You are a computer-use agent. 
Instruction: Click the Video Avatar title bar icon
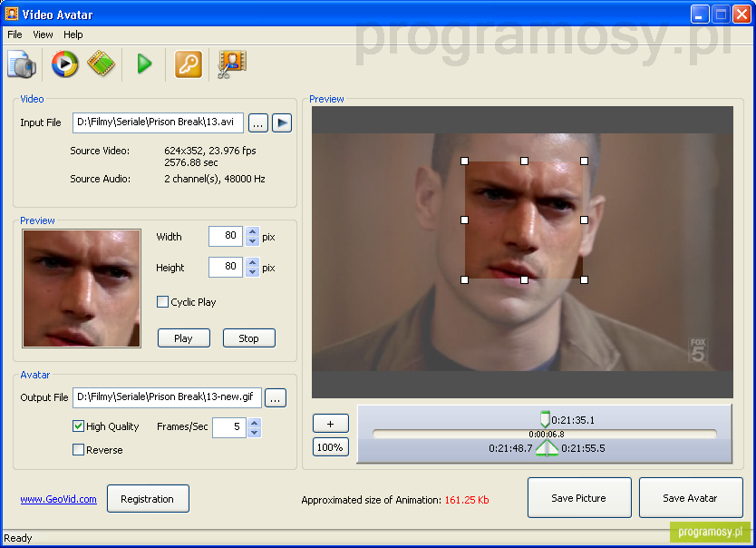(x=12, y=14)
